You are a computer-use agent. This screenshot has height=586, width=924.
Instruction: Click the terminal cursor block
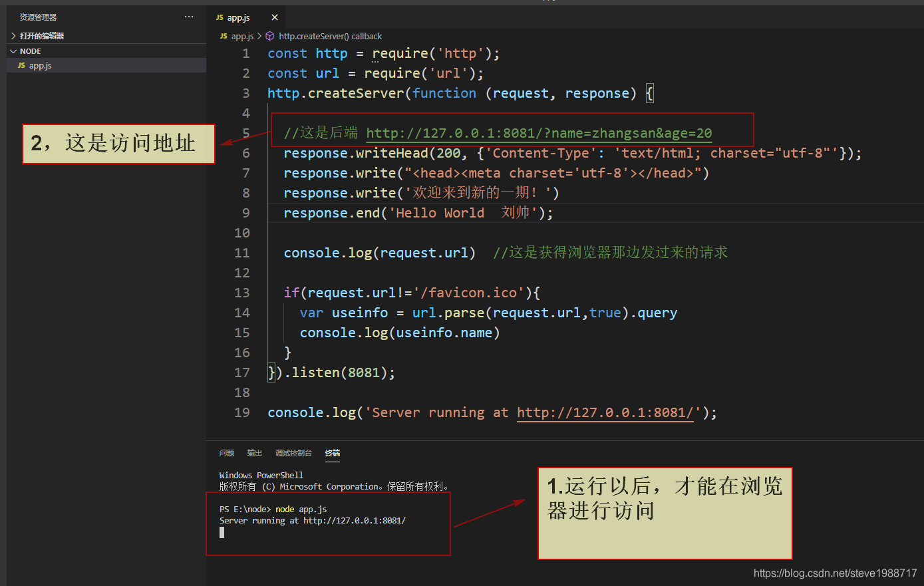(222, 532)
